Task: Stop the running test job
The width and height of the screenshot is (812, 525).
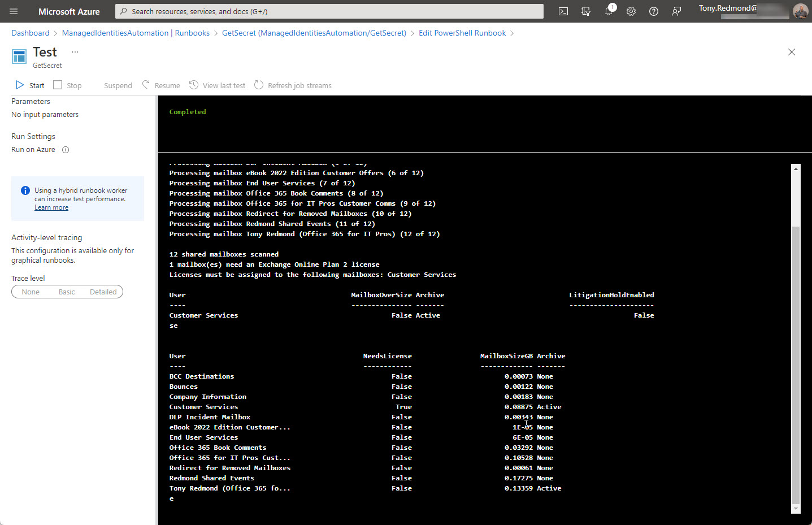Action: pos(67,85)
